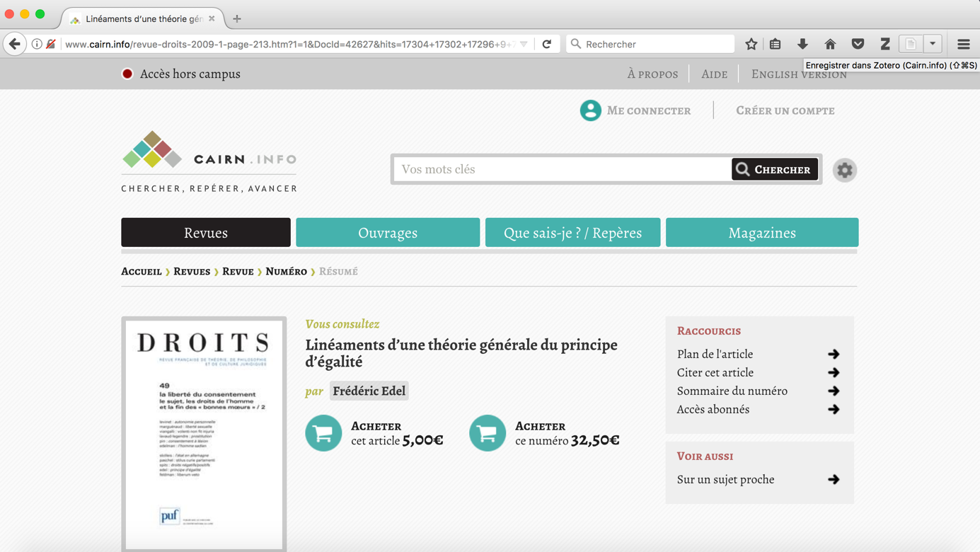Open the downloads arrow icon

pyautogui.click(x=802, y=44)
